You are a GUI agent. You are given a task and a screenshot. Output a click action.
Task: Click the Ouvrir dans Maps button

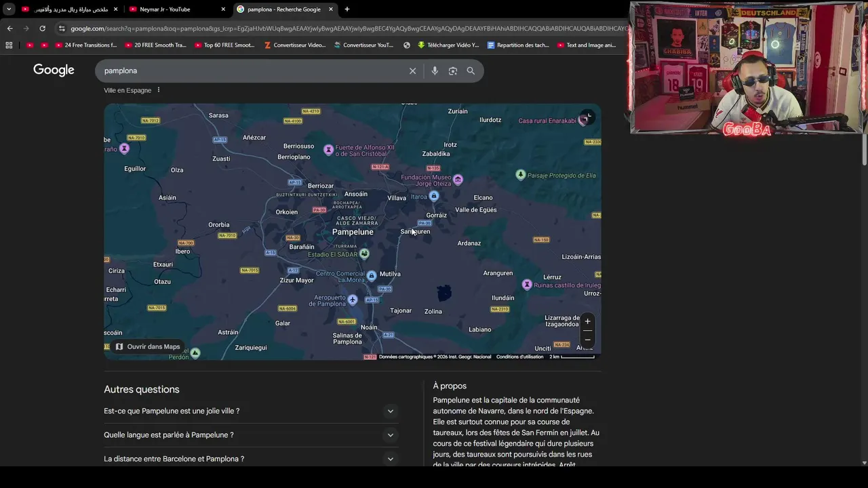148,346
